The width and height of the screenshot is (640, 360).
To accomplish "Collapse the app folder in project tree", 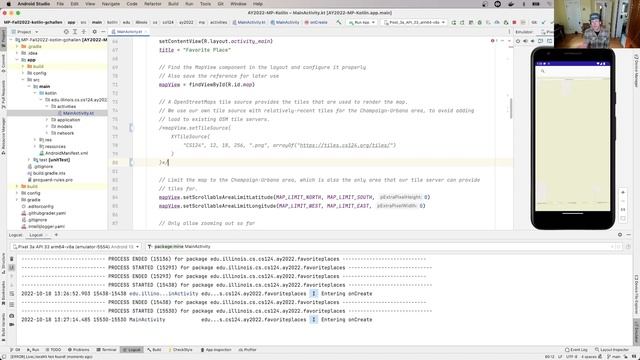I will 18,60.
